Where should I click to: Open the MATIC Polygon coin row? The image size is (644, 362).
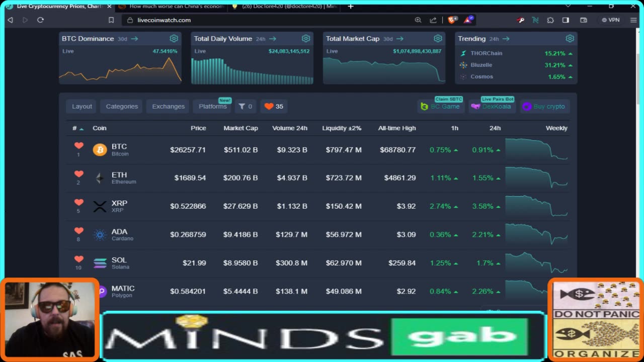(x=318, y=291)
